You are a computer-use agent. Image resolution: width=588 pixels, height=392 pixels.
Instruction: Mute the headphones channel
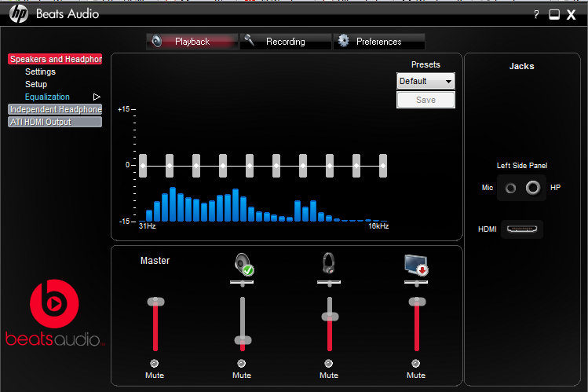(328, 363)
